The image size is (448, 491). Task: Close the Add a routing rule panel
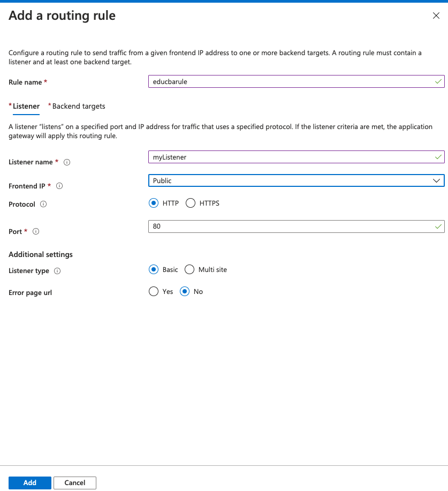[x=436, y=16]
